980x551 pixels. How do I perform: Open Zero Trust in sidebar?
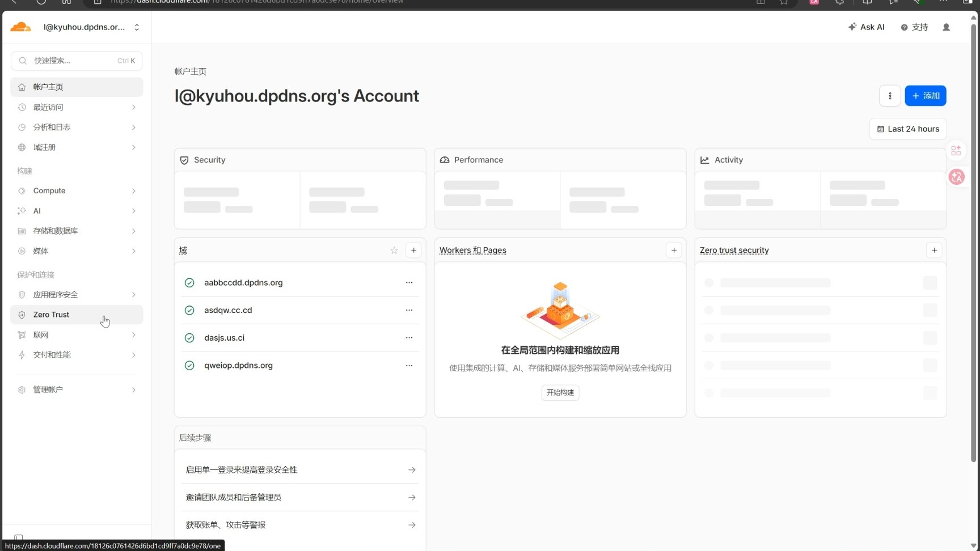(x=77, y=315)
